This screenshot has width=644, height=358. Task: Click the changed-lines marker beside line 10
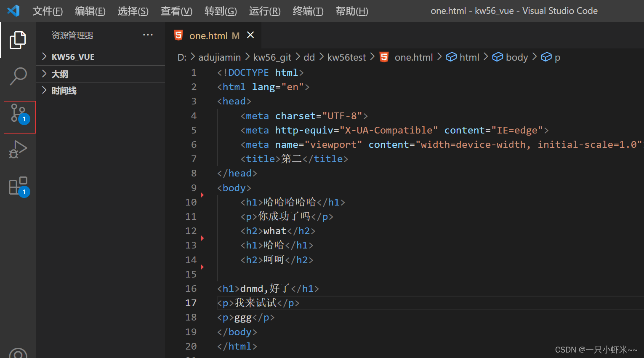tap(202, 195)
